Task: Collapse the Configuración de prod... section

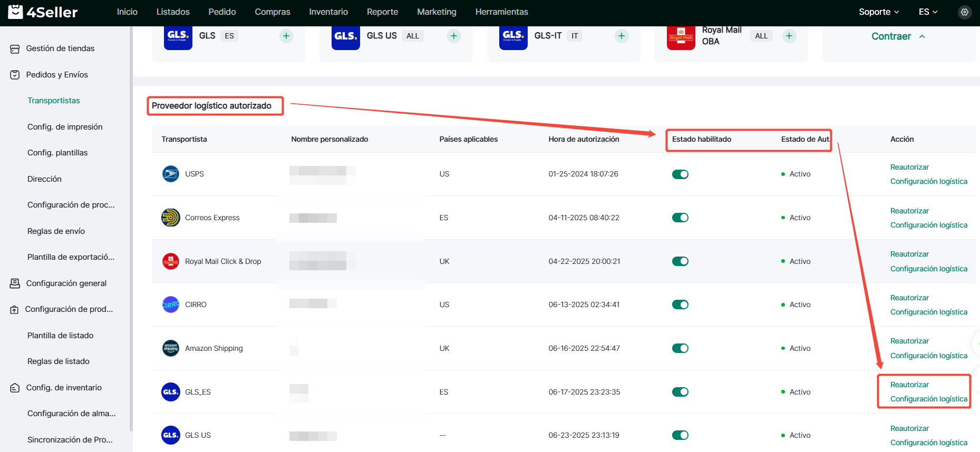Action: pyautogui.click(x=69, y=309)
